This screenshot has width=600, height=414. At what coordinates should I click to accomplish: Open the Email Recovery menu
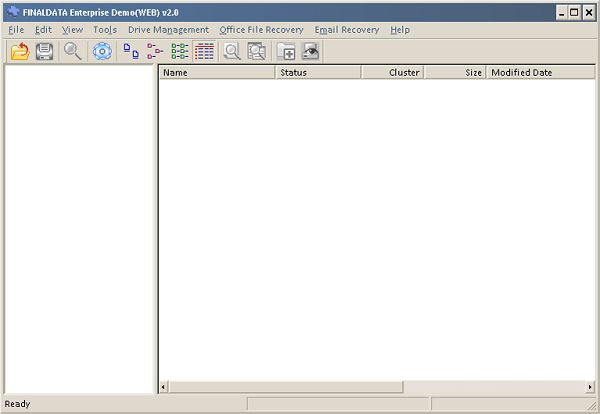click(347, 30)
